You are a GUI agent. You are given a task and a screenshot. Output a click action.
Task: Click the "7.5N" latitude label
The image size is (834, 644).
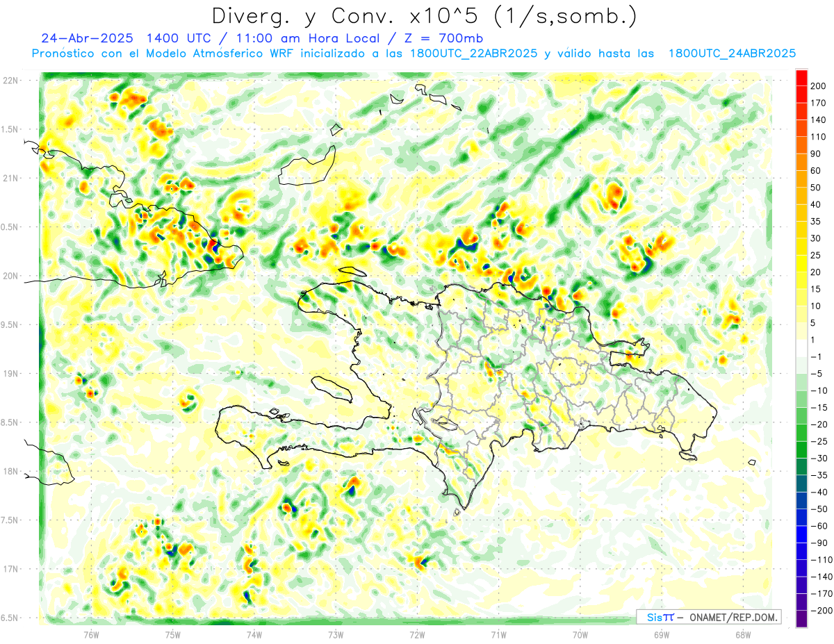click(x=10, y=520)
